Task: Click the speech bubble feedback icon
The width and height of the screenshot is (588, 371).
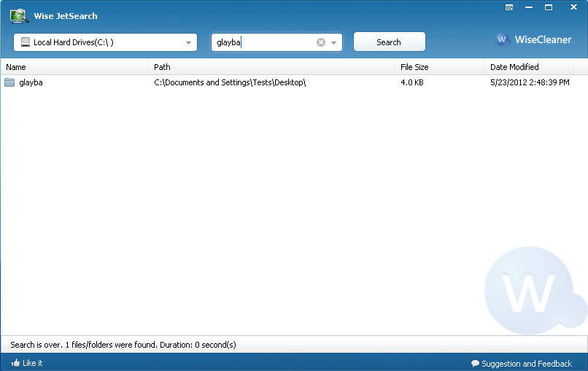Action: [475, 364]
